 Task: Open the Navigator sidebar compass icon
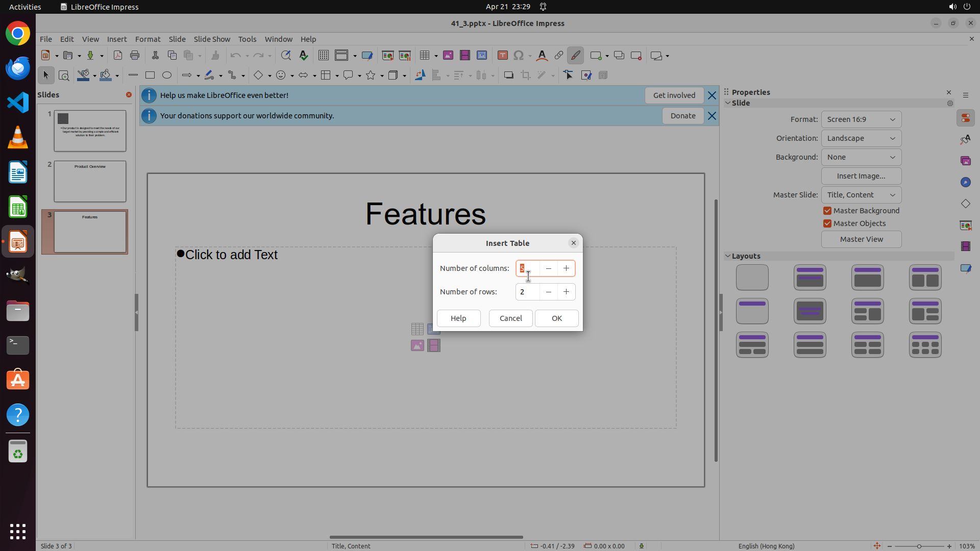(965, 182)
